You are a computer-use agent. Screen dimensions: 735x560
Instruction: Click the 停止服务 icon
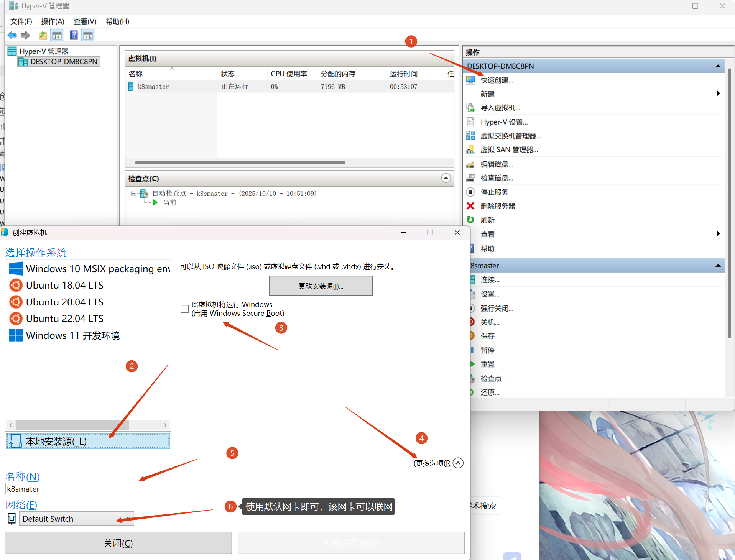click(x=470, y=192)
